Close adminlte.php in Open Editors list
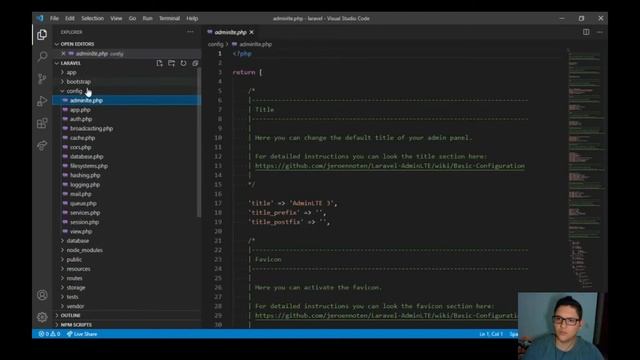640x360 pixels. (x=63, y=53)
